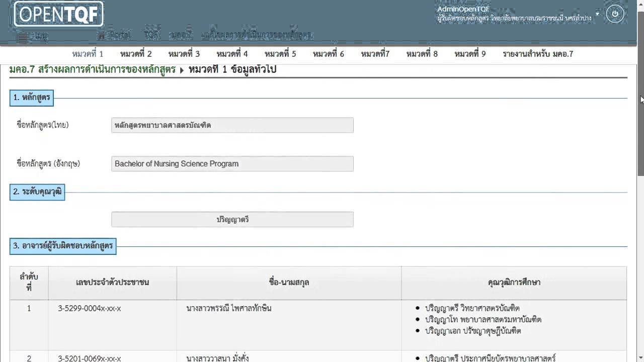Switch to หมวดที่ 4 tab

click(232, 54)
